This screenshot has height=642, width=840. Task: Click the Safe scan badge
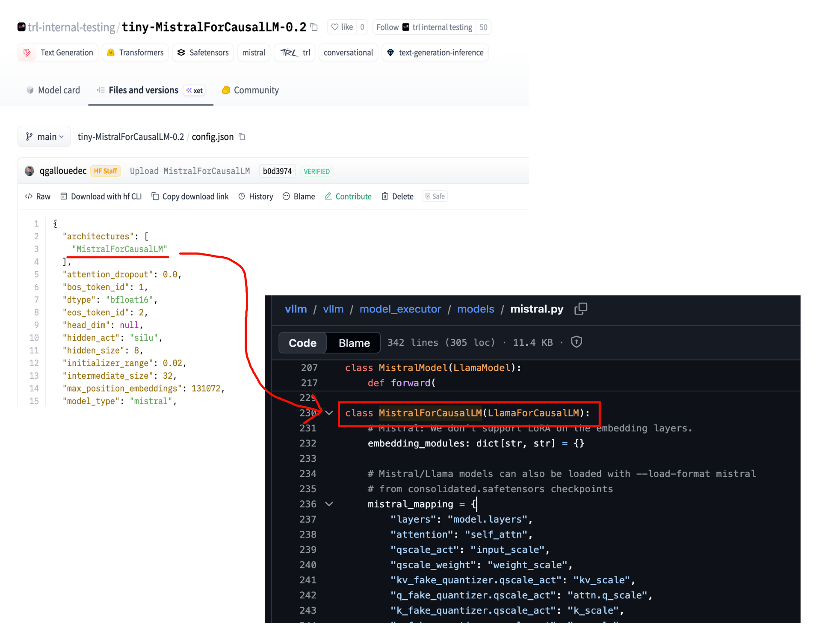tap(435, 196)
